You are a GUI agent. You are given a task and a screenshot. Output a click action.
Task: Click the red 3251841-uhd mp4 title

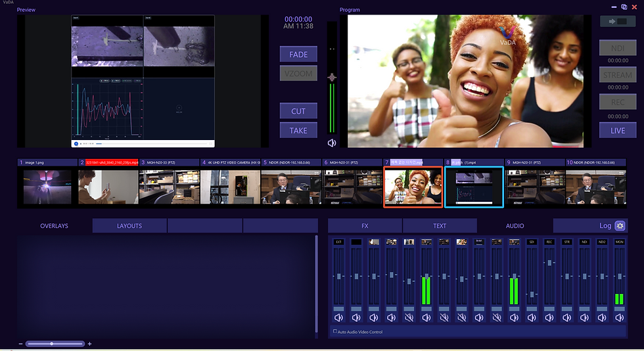pos(112,162)
